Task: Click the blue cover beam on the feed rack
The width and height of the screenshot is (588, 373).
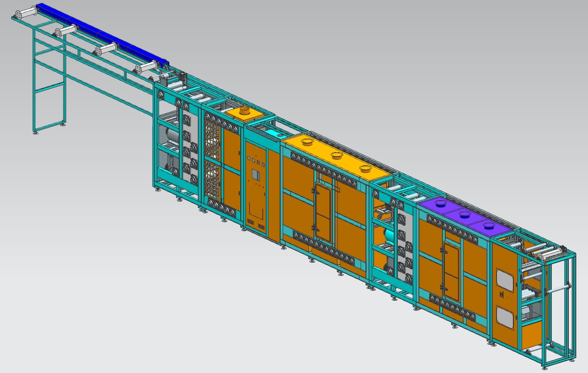Action: [x=101, y=34]
